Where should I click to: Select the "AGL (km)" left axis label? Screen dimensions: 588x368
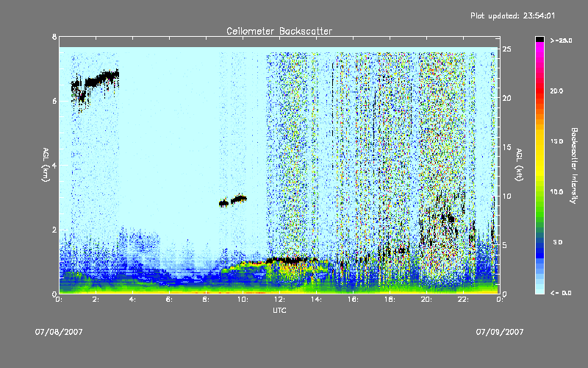pos(46,165)
